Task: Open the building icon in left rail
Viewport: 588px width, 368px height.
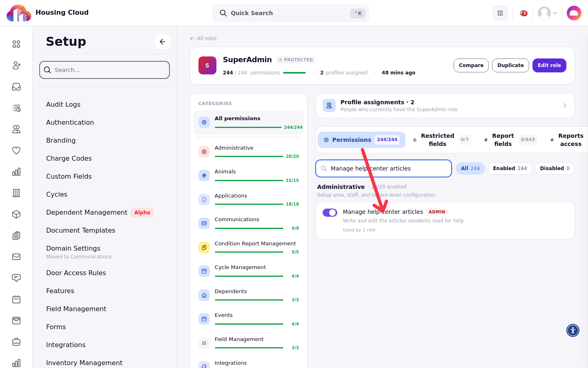Action: pos(16,193)
